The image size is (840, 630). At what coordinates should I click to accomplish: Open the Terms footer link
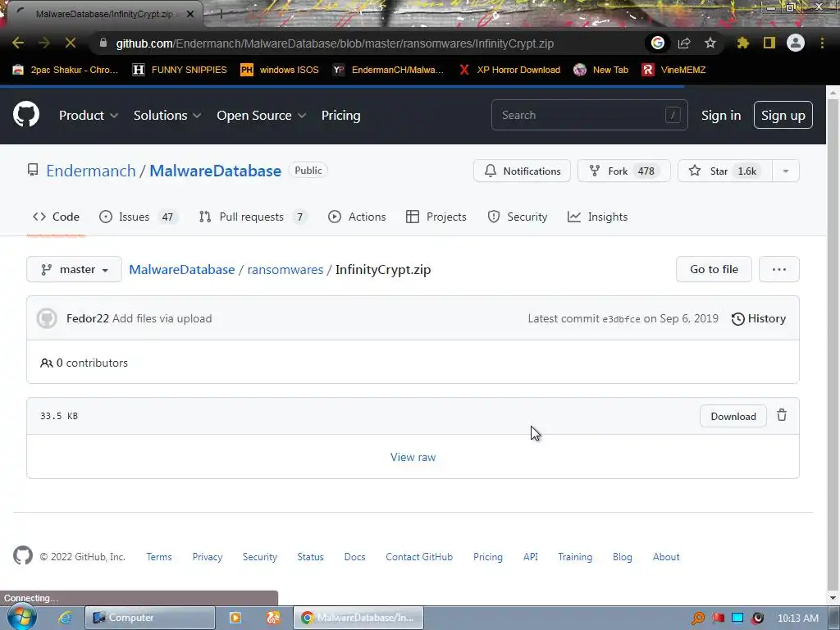[158, 557]
